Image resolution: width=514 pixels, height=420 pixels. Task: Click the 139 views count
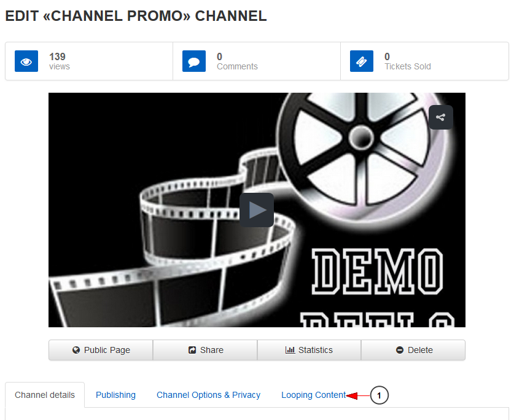click(57, 56)
